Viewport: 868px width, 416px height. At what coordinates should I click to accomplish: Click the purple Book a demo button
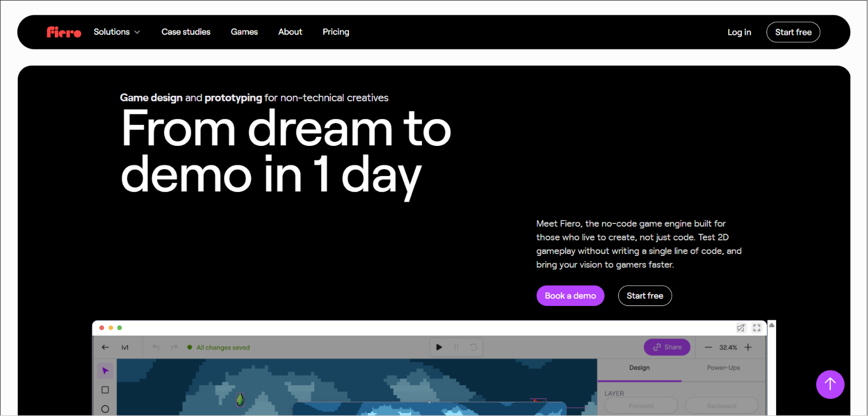click(x=570, y=296)
